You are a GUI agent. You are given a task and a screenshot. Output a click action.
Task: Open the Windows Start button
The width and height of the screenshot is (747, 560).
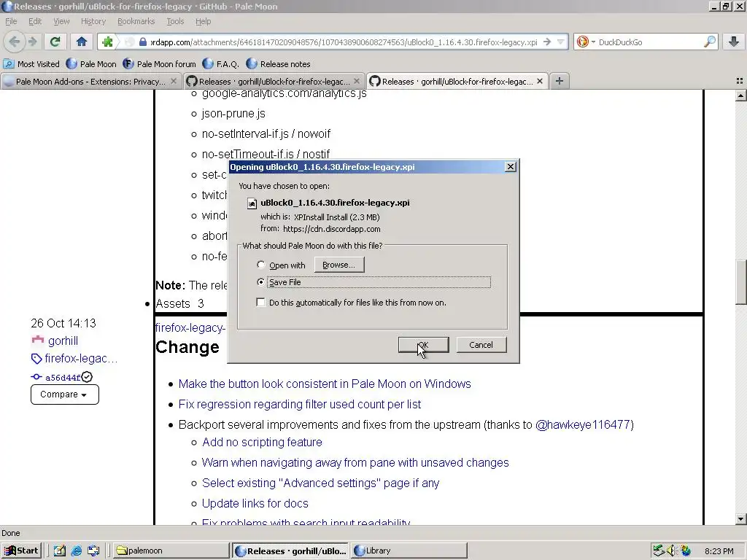tap(21, 551)
